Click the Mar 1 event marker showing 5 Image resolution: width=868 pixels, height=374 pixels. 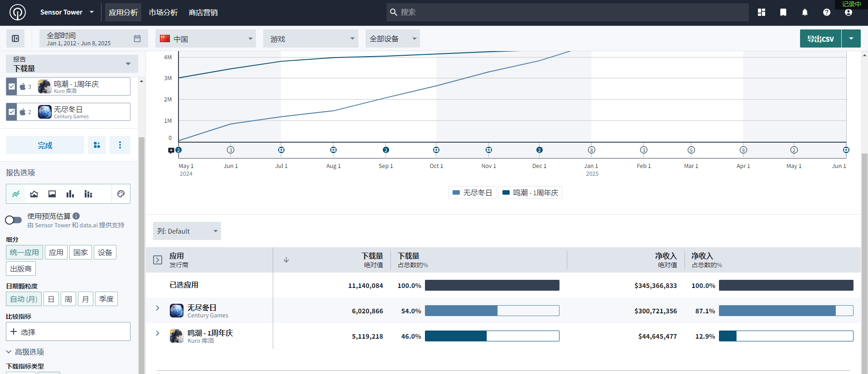click(691, 150)
